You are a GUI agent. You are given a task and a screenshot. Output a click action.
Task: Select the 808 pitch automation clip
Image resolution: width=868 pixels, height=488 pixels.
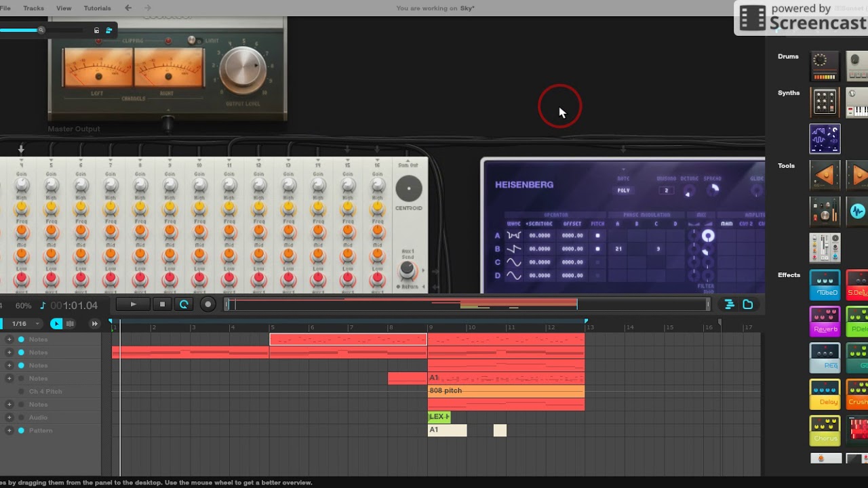click(x=506, y=391)
